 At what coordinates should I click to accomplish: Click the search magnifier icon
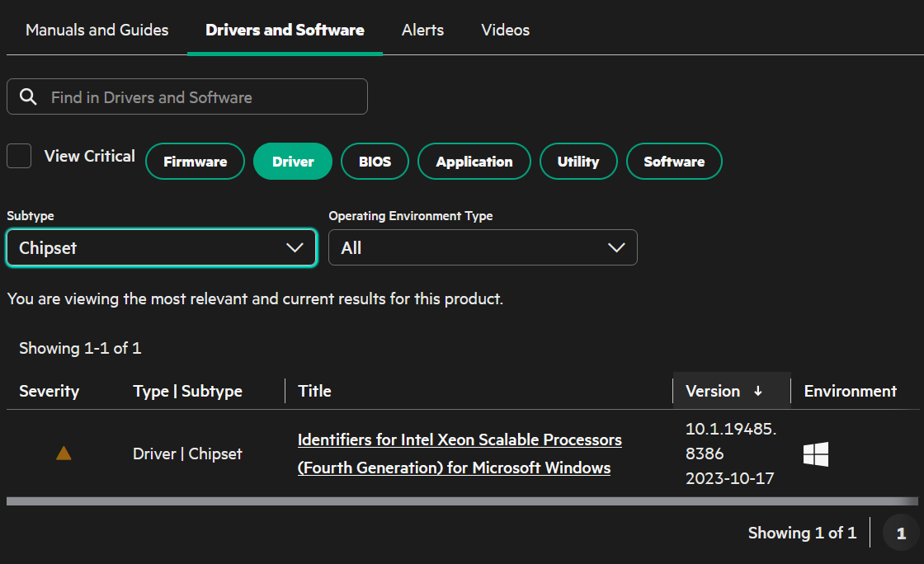pyautogui.click(x=28, y=96)
